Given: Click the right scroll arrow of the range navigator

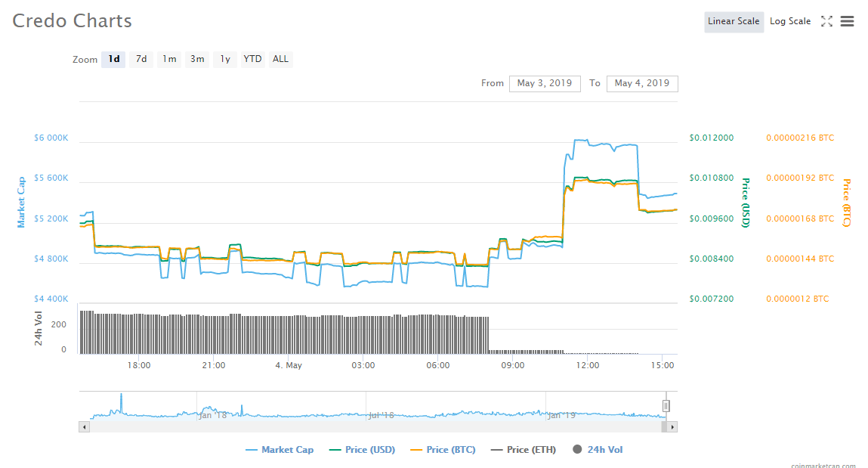Looking at the screenshot, I should click(672, 426).
